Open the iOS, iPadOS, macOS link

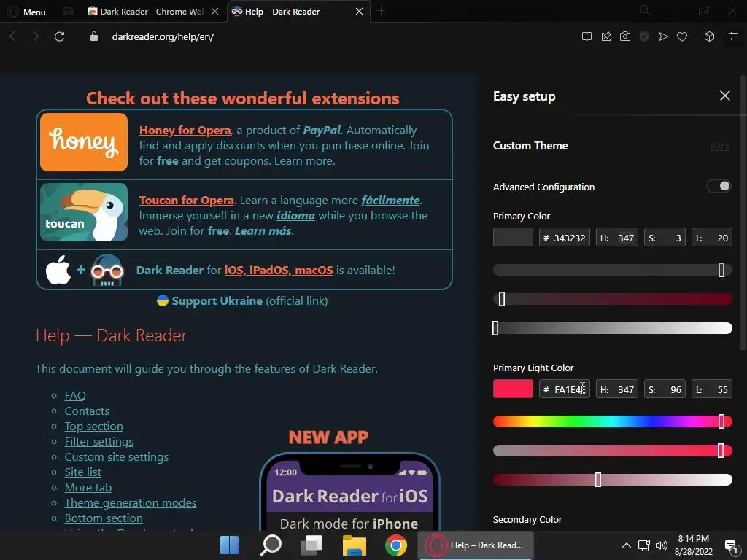click(279, 271)
